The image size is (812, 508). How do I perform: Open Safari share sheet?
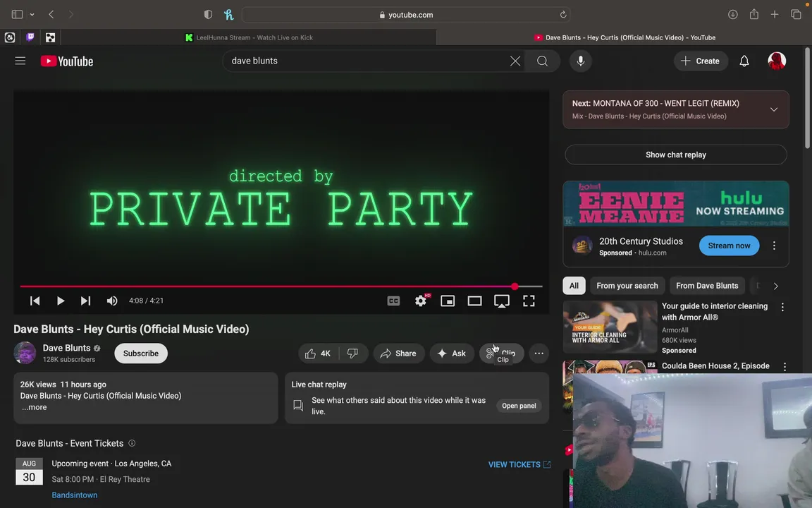754,14
